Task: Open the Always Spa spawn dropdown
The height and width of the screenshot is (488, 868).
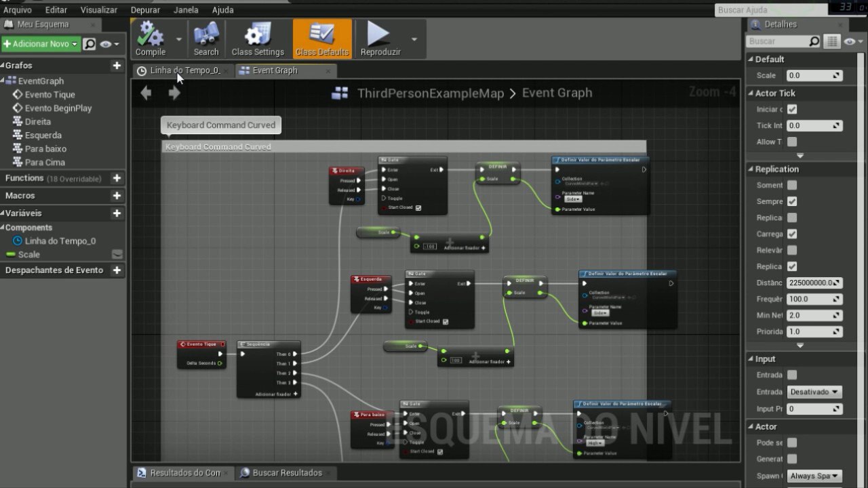Action: [814, 476]
